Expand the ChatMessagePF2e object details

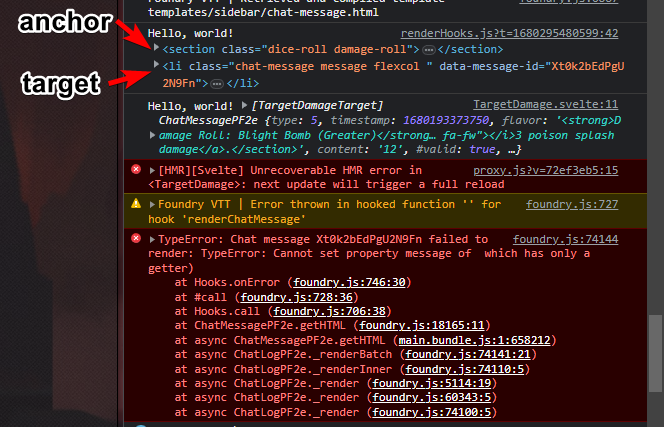click(152, 135)
